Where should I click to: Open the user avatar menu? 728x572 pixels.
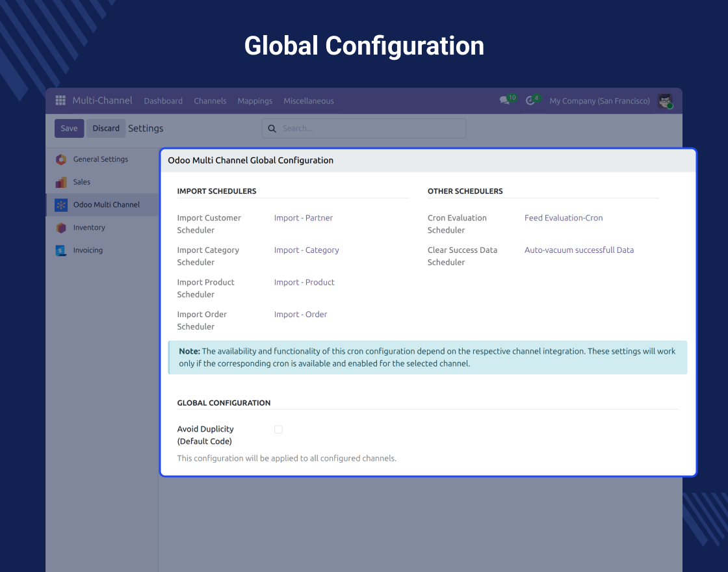(x=666, y=101)
